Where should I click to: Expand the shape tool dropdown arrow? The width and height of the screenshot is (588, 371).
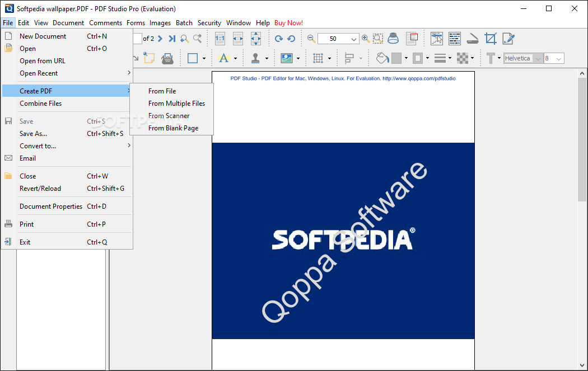204,58
